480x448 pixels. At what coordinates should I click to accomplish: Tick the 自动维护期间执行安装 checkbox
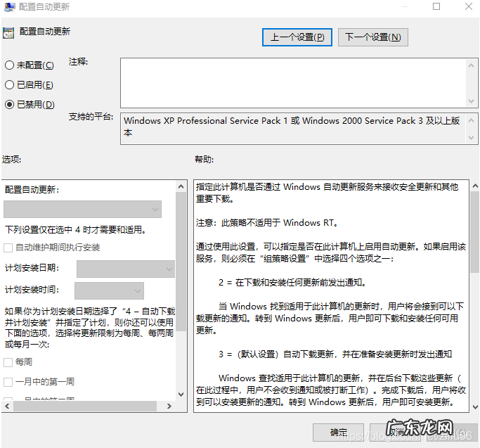point(8,248)
